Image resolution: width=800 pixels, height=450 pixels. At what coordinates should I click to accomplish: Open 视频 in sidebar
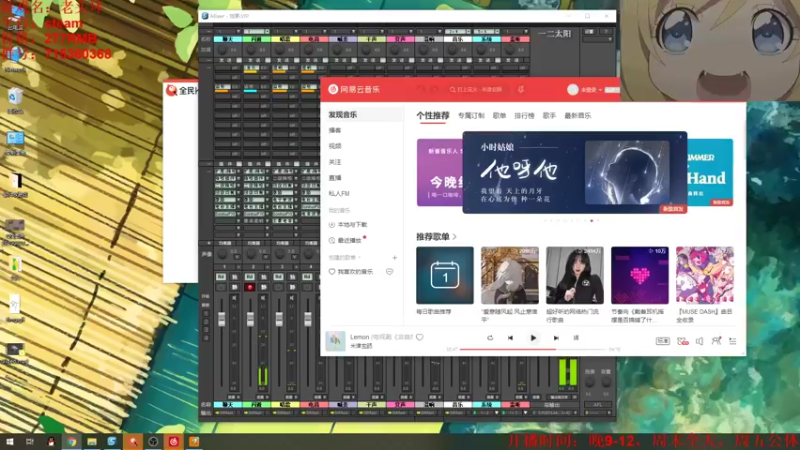click(335, 146)
